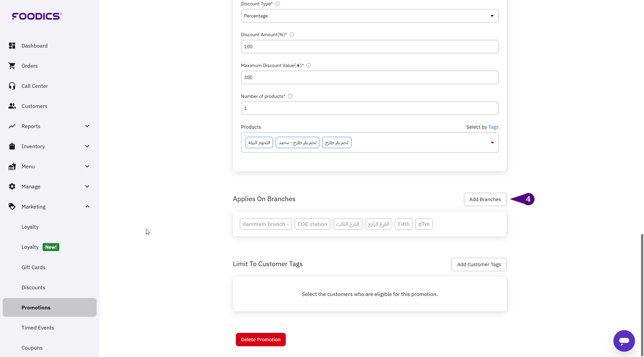The width and height of the screenshot is (644, 357).
Task: Click the Discount Amount input field
Action: point(370,47)
